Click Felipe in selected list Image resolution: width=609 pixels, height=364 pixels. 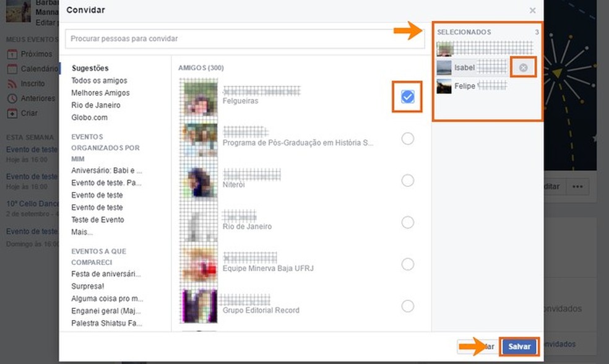(x=465, y=86)
